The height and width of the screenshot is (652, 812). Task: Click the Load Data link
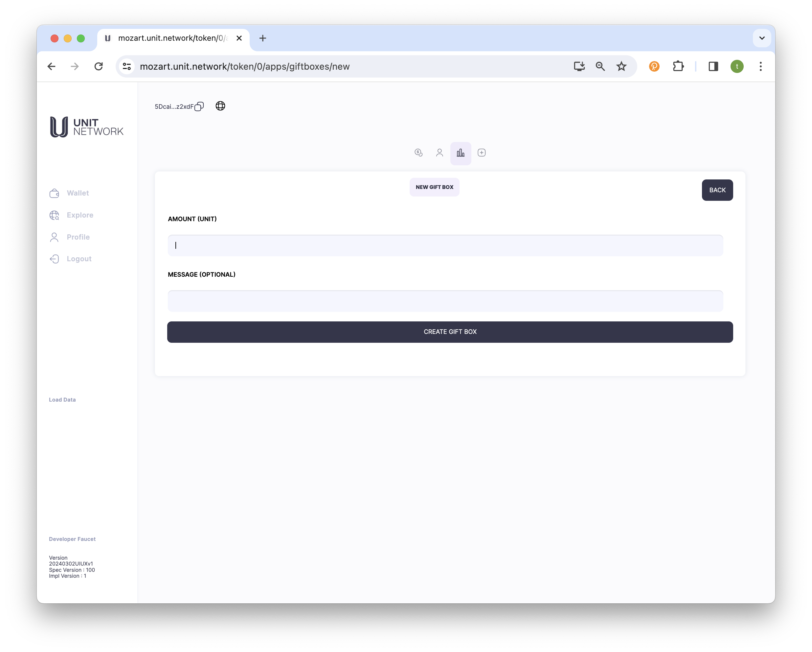62,400
